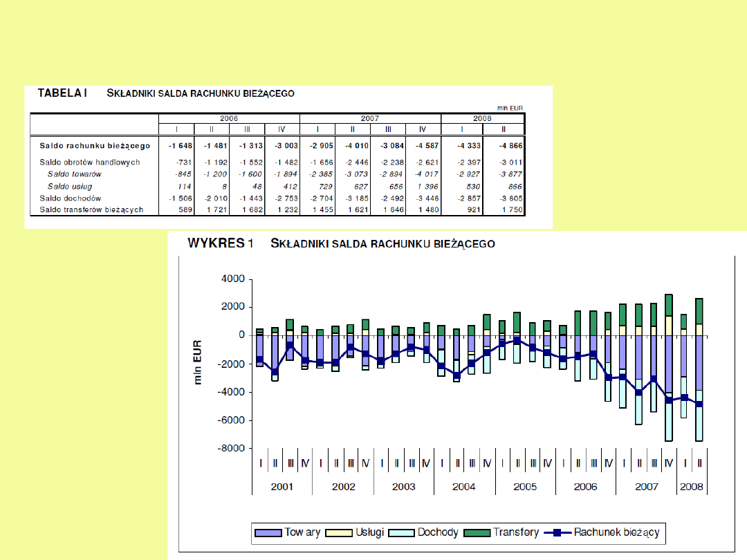The width and height of the screenshot is (747, 560).
Task: Select the Saldo dochodów row label
Action: pos(70,198)
